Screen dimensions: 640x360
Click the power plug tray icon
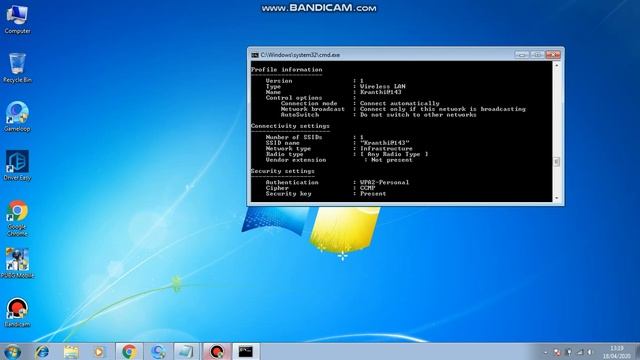click(x=569, y=352)
